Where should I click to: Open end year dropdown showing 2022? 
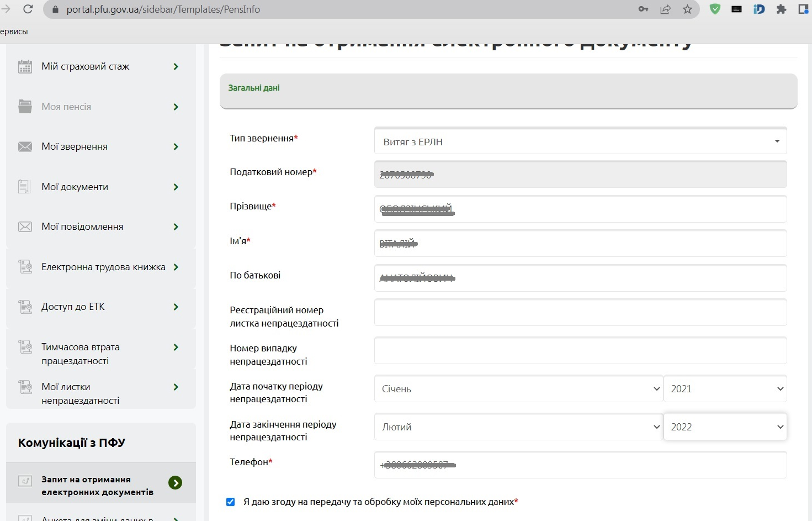725,427
